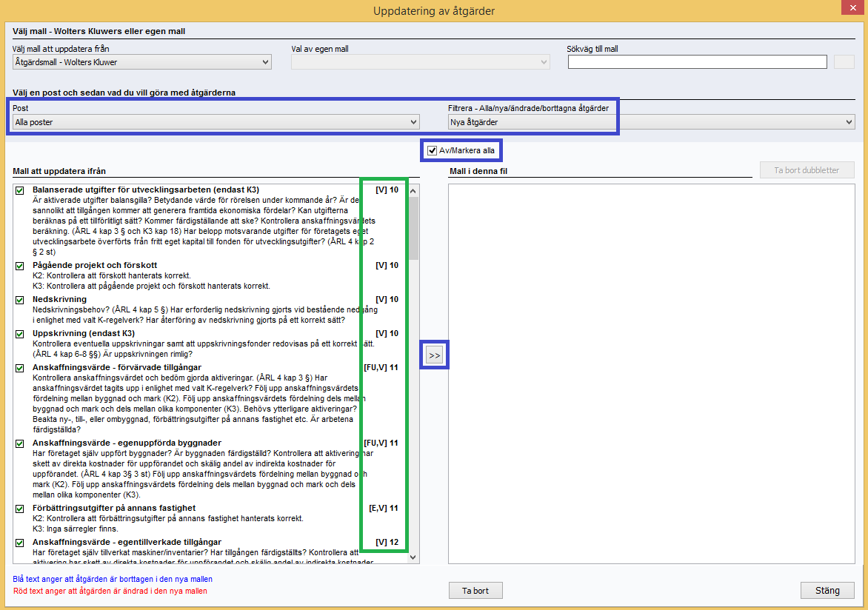
Task: Click the action list vertical scrollbar thumb
Action: [x=413, y=228]
